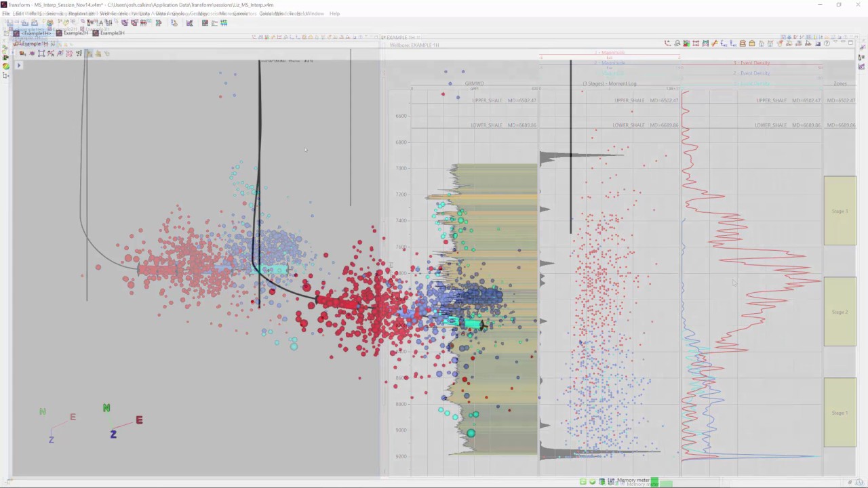
Task: Click the Memory meter label
Action: click(633, 480)
